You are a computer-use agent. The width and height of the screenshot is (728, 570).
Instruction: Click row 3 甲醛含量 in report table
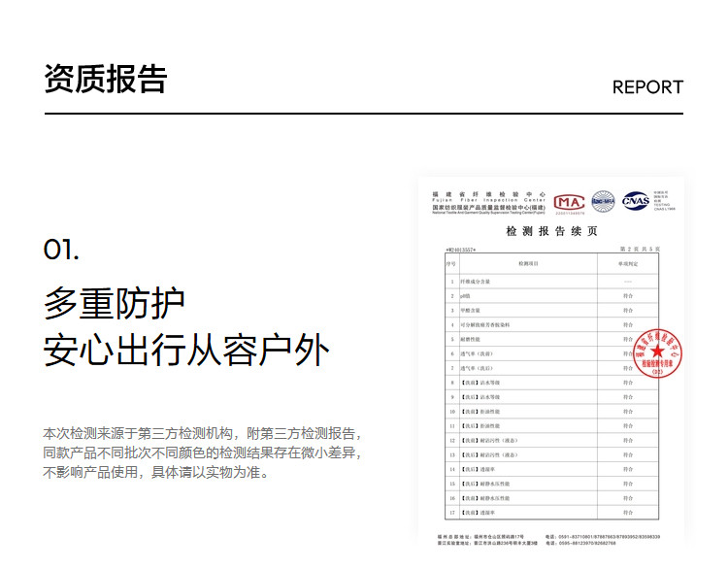(473, 309)
